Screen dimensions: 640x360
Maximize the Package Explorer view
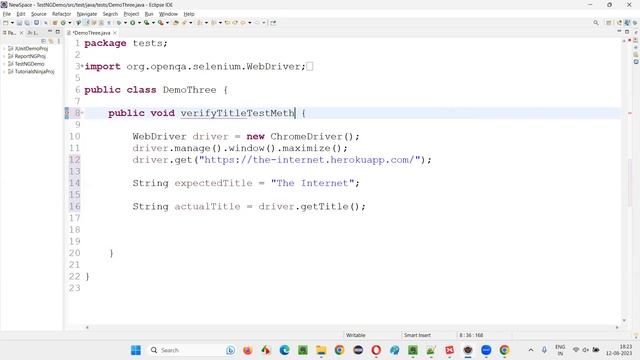coord(58,31)
